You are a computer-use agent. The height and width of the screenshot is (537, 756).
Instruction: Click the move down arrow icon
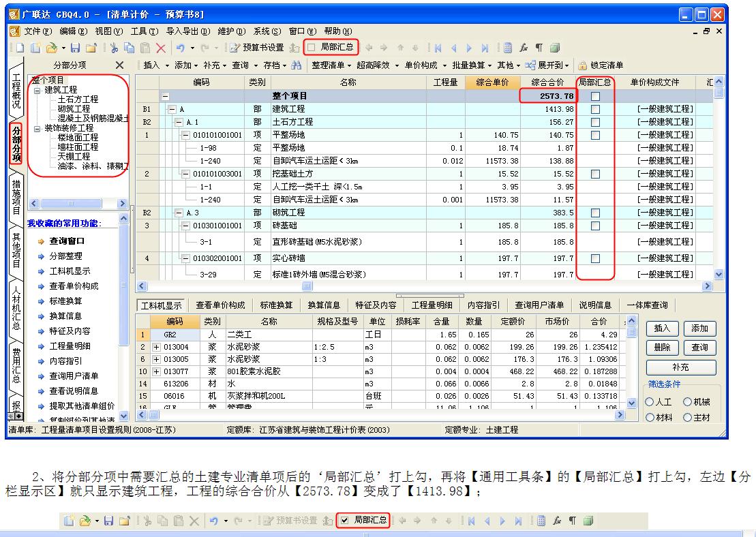tap(416, 48)
